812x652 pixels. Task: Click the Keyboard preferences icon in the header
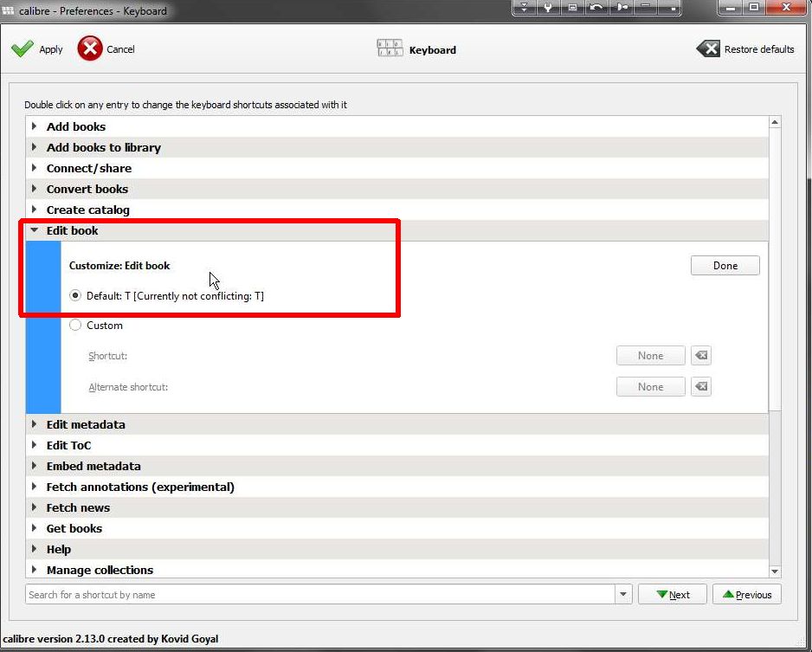390,48
